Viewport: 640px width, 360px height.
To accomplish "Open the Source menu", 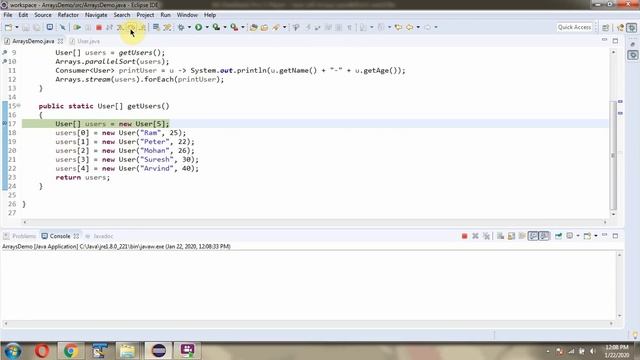I will point(43,15).
